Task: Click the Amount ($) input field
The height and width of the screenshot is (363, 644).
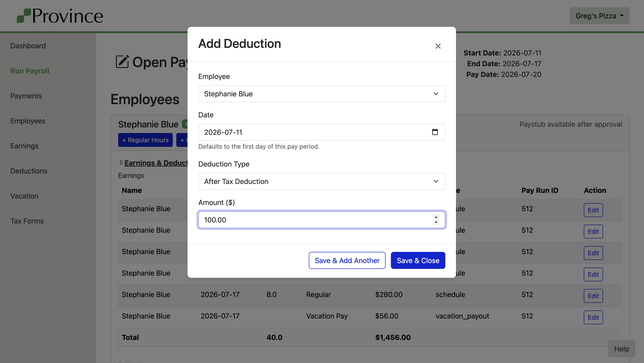Action: [321, 220]
